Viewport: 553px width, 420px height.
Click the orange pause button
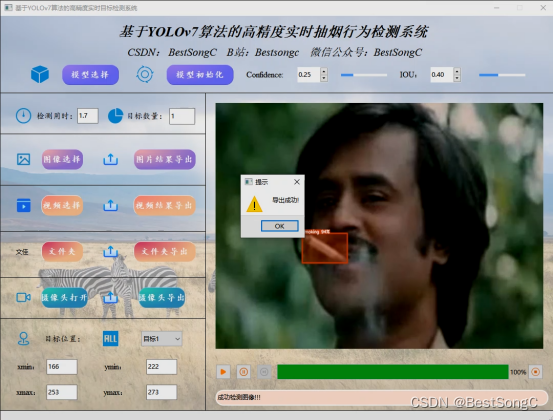(243, 372)
